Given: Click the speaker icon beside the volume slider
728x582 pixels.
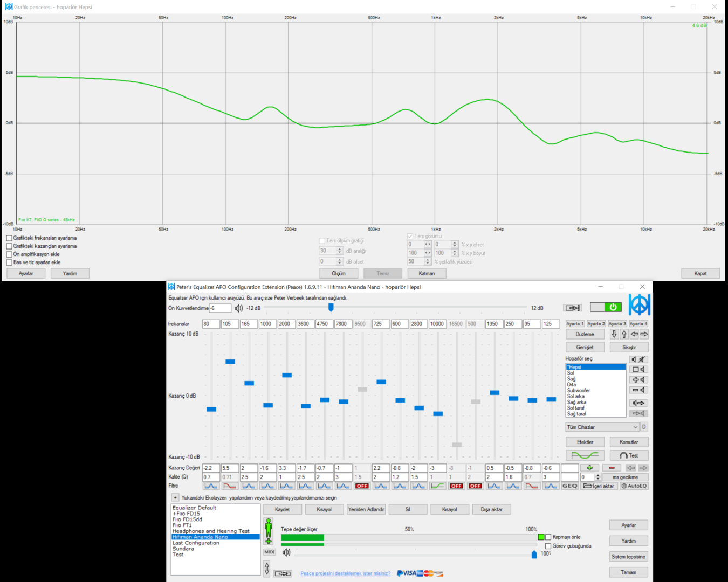Looking at the screenshot, I should tap(286, 552).
